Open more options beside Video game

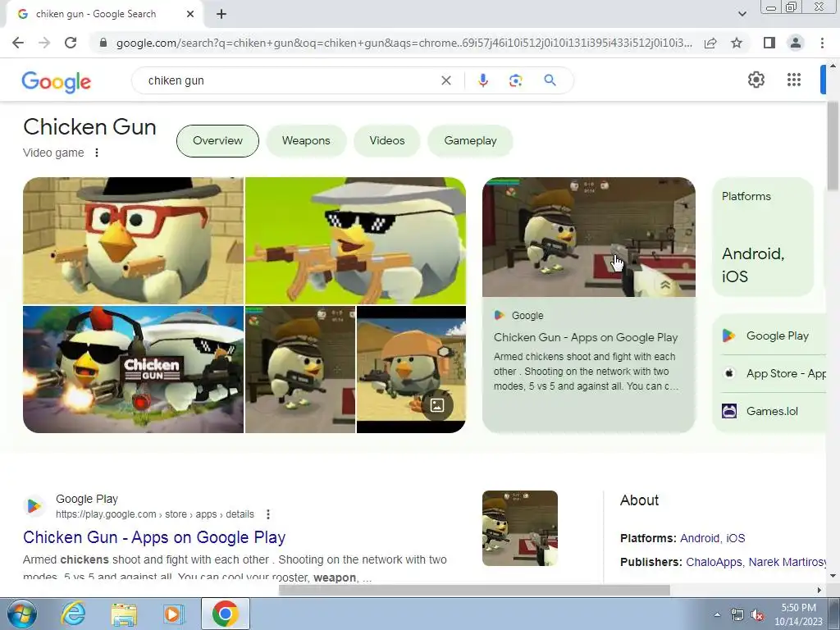(97, 153)
